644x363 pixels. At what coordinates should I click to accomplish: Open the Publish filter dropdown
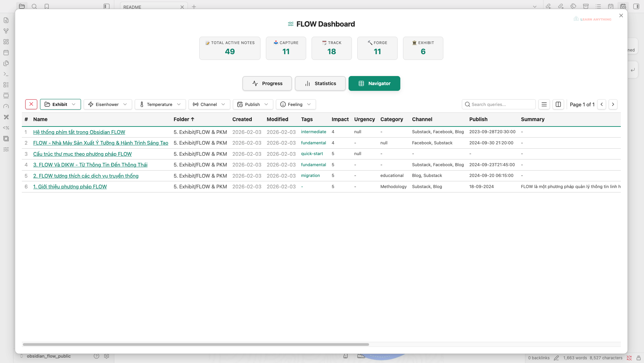point(253,104)
